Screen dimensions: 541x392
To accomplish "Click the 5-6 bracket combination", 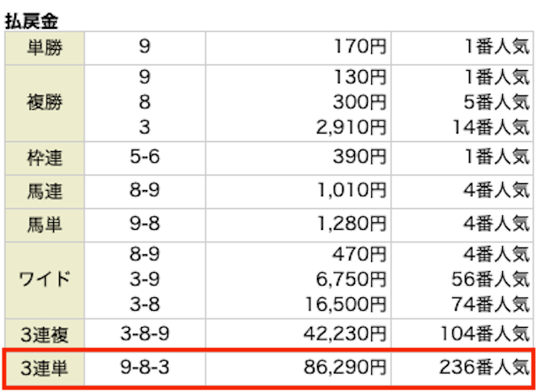I will [x=145, y=157].
